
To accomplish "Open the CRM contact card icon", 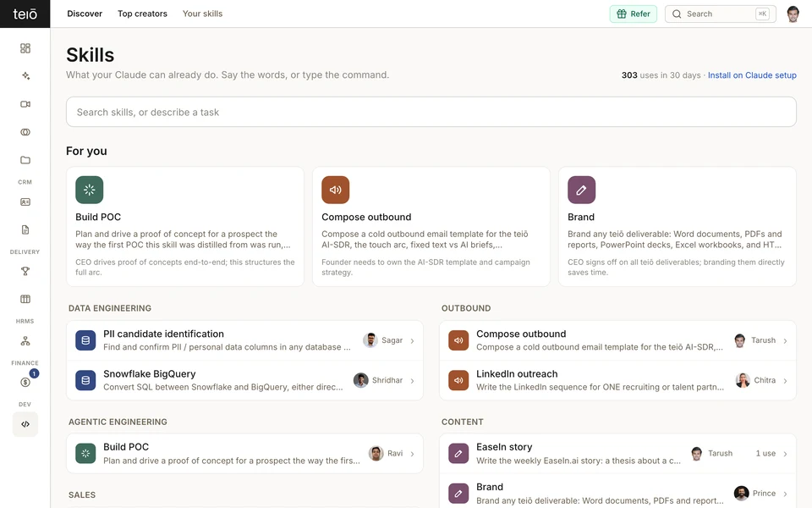I will pos(25,202).
